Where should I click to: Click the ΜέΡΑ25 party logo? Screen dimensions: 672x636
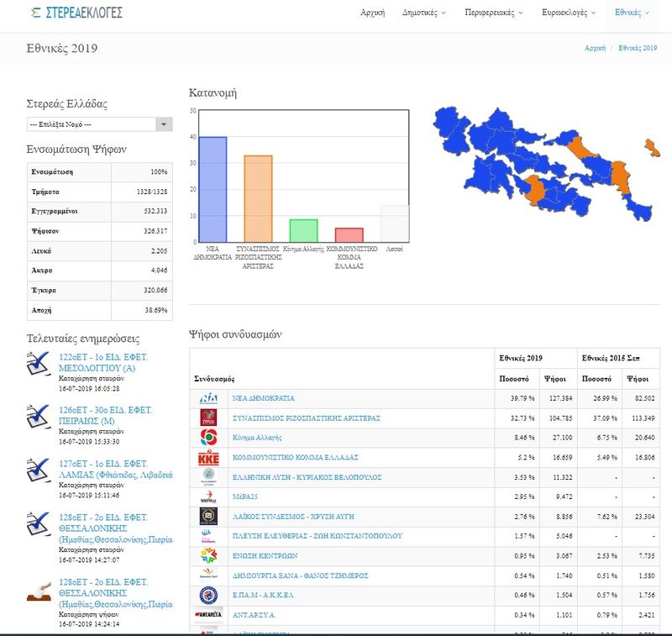(x=208, y=497)
